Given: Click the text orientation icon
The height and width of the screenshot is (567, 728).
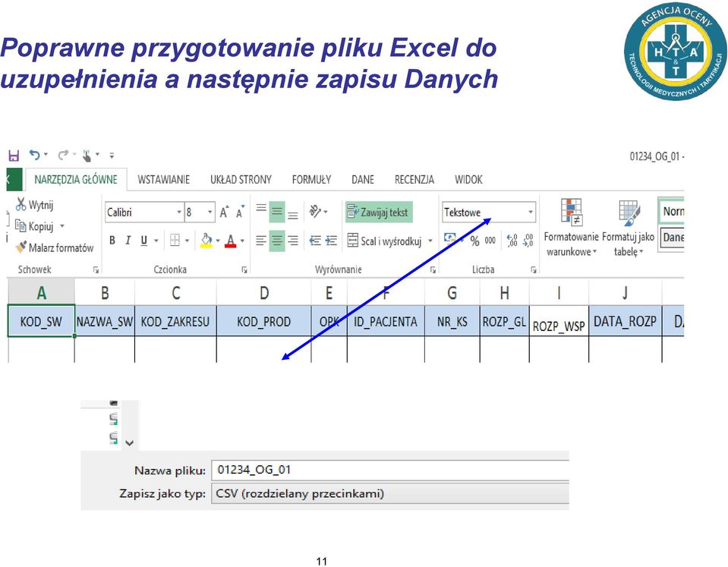Looking at the screenshot, I should point(315,211).
